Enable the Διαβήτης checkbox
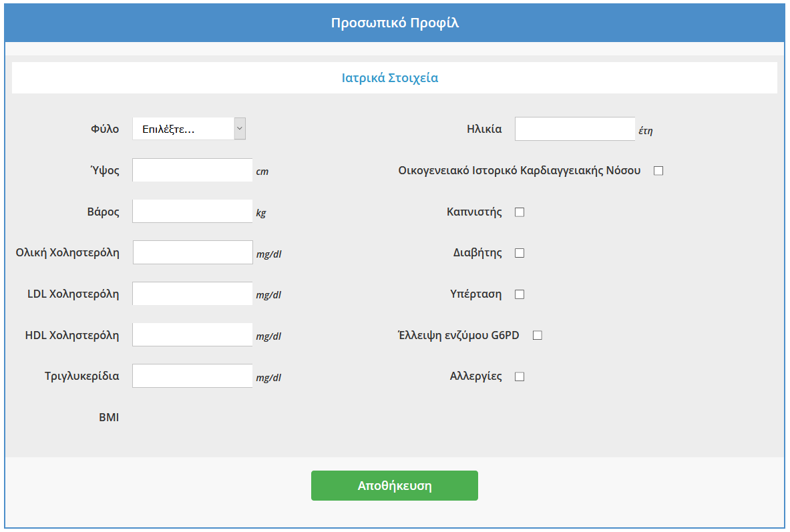Viewport: 790px width, 532px height. click(x=520, y=253)
